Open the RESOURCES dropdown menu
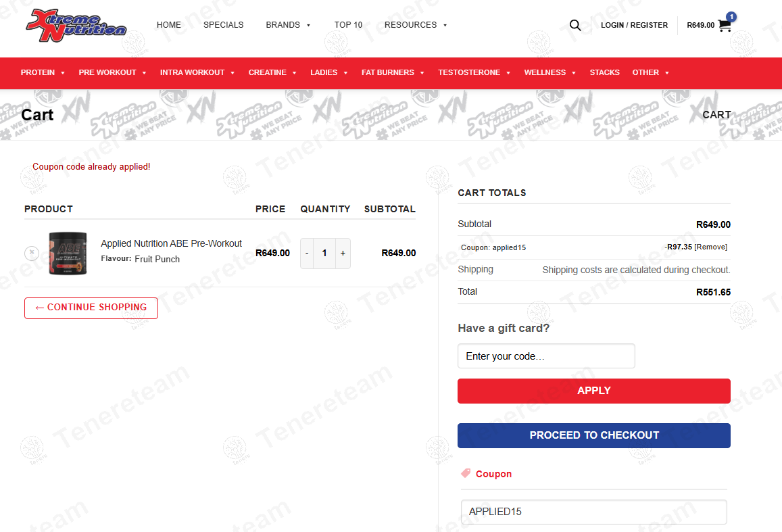The image size is (782, 532). coord(415,25)
